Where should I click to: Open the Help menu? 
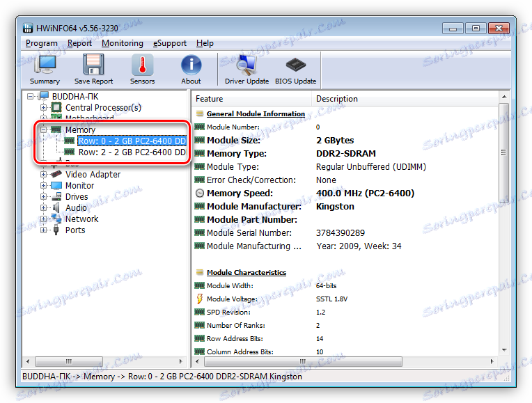(x=205, y=43)
